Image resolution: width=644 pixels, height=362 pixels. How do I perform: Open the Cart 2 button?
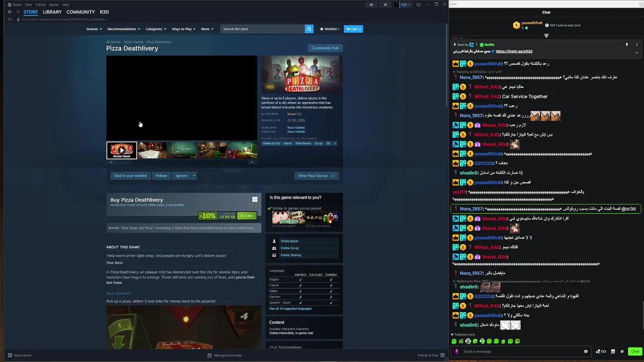(x=354, y=29)
